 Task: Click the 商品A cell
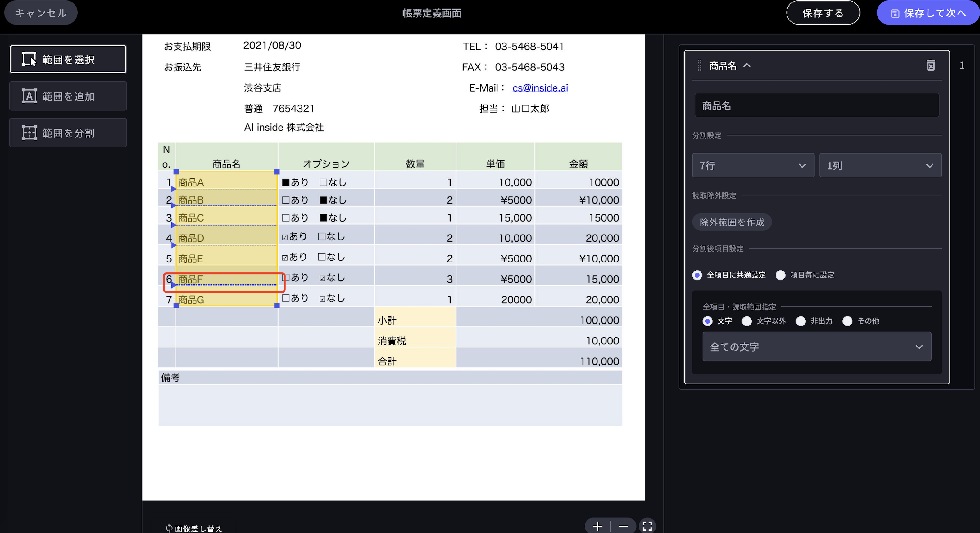(x=226, y=180)
